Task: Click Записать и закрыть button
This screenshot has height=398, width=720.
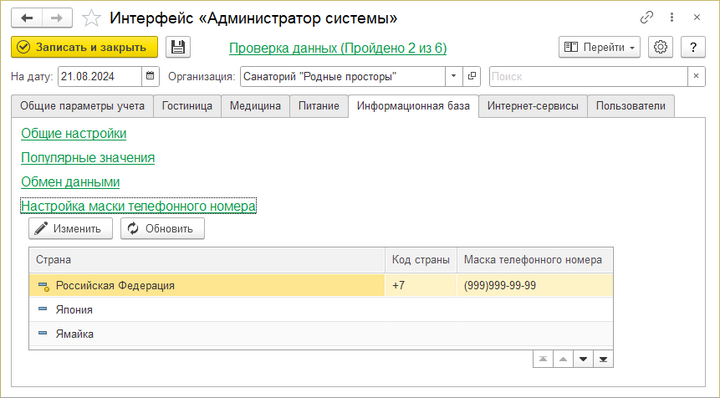Action: click(x=84, y=47)
